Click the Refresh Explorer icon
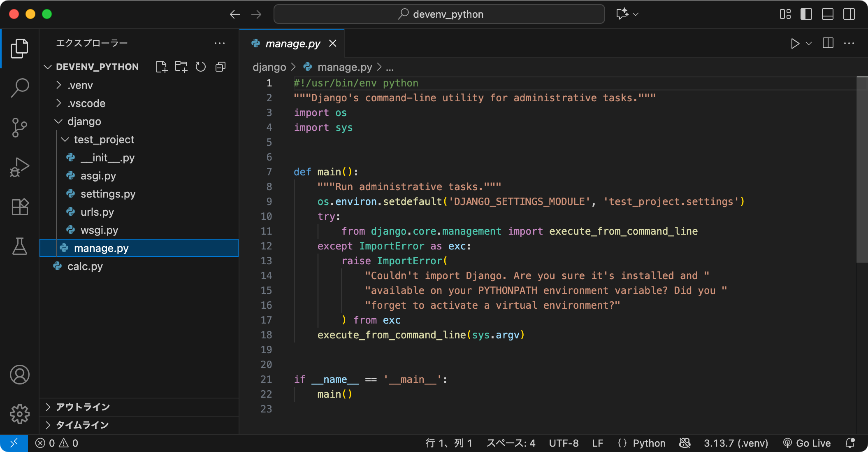Viewport: 868px width, 452px height. (200, 67)
